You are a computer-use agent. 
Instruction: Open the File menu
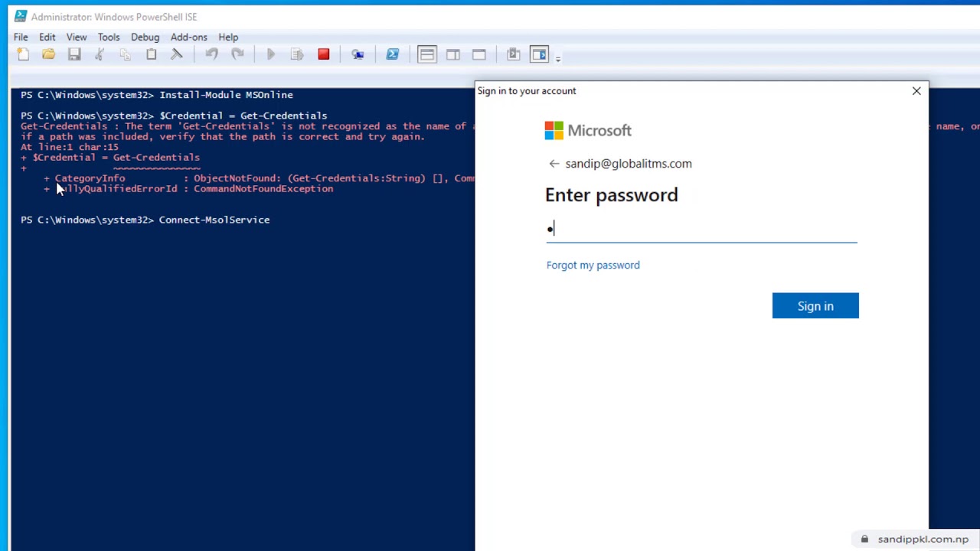click(x=21, y=37)
